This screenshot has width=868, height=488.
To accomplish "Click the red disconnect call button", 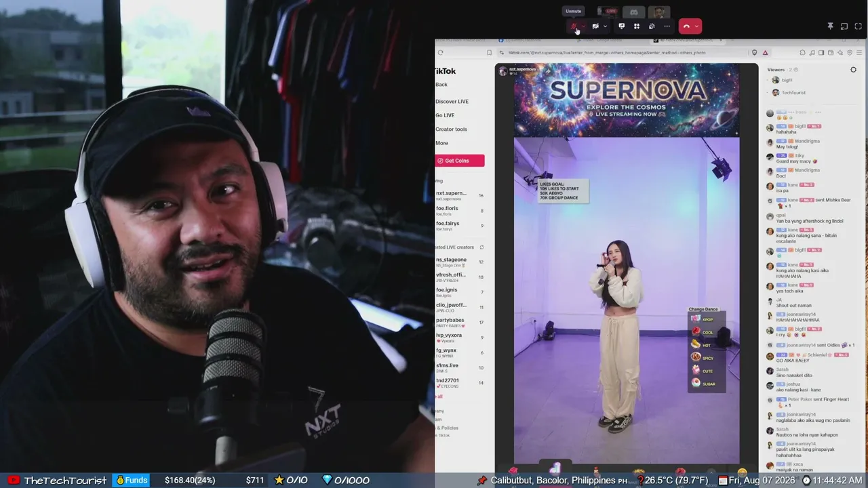I will 686,26.
